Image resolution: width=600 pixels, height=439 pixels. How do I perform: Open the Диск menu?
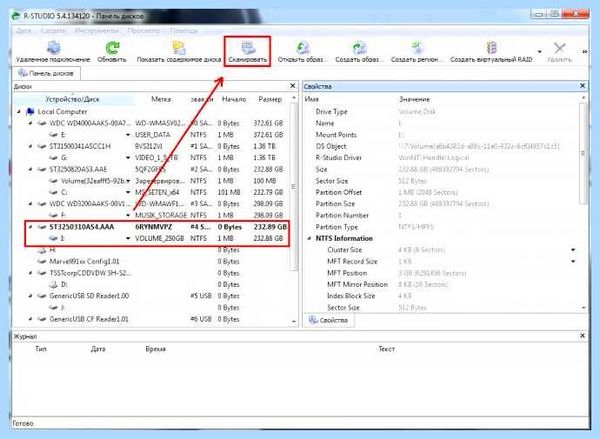(24, 31)
